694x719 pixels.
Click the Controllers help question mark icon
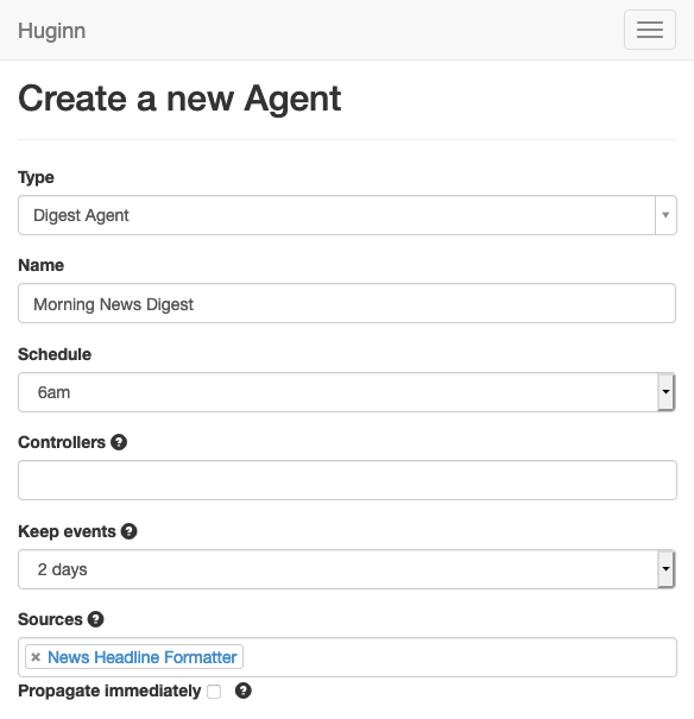[119, 442]
